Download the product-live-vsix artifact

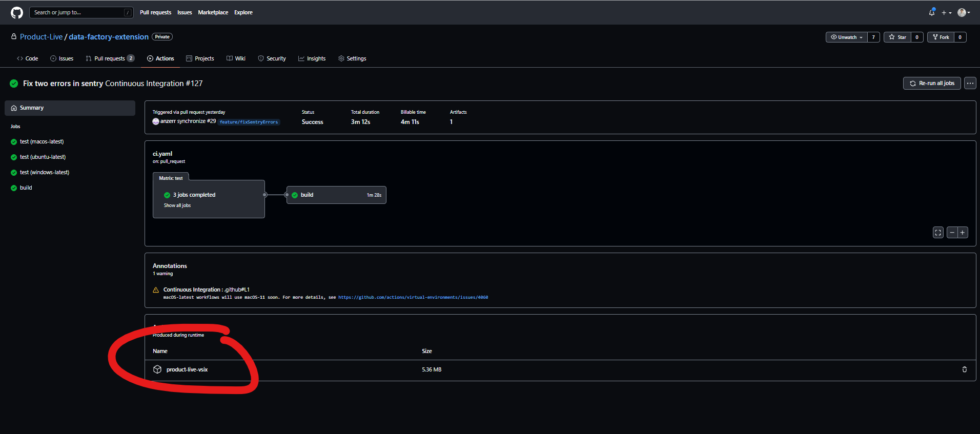pos(187,369)
